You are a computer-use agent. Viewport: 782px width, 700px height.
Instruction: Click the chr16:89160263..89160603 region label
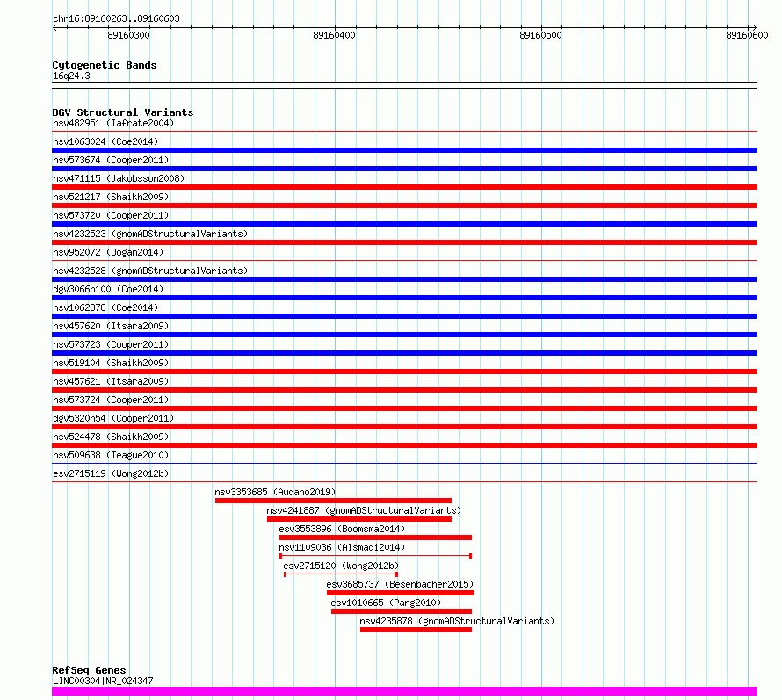coord(116,19)
